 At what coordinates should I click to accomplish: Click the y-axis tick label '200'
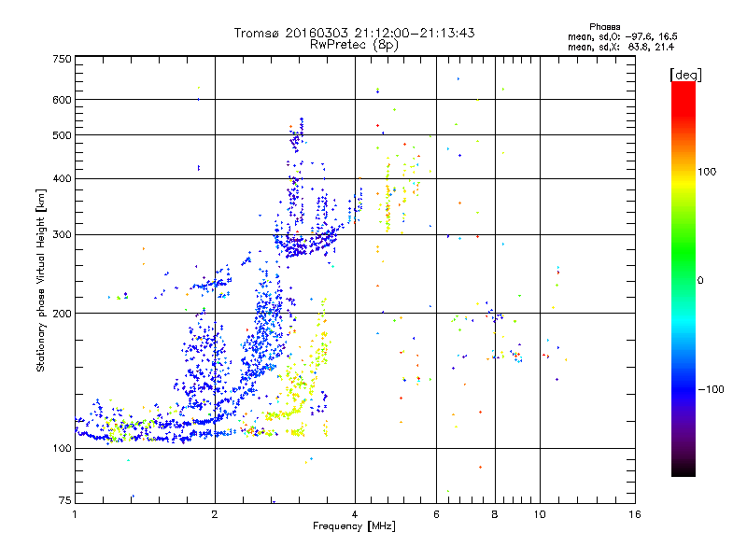[62, 314]
